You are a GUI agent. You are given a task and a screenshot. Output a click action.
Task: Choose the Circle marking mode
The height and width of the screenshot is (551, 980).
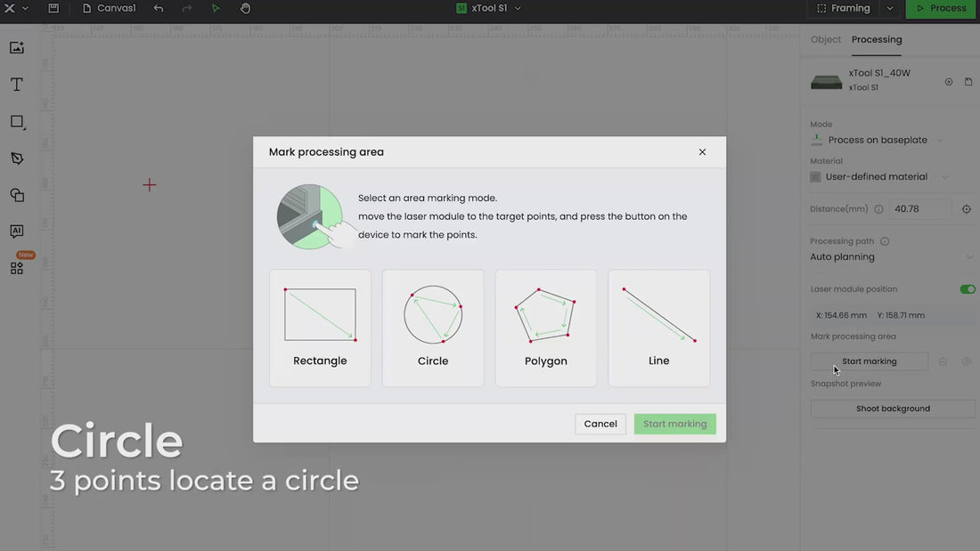[x=433, y=328]
